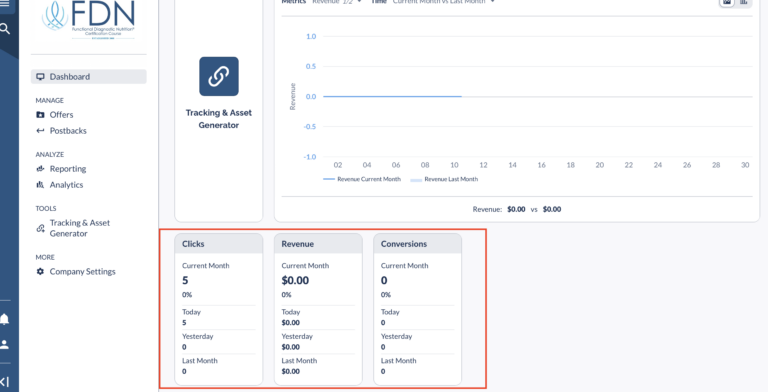Click the 1.0 y-axis value
The width and height of the screenshot is (768, 392).
click(311, 36)
